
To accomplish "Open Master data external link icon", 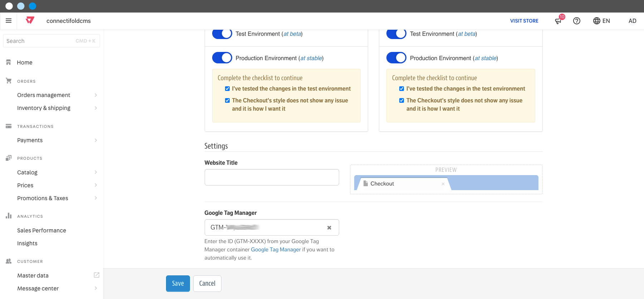I will coord(97,275).
